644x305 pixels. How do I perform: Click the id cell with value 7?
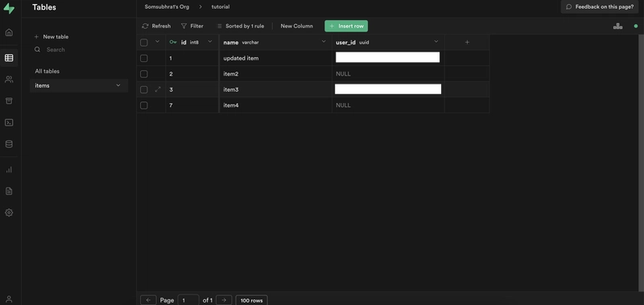pyautogui.click(x=192, y=105)
